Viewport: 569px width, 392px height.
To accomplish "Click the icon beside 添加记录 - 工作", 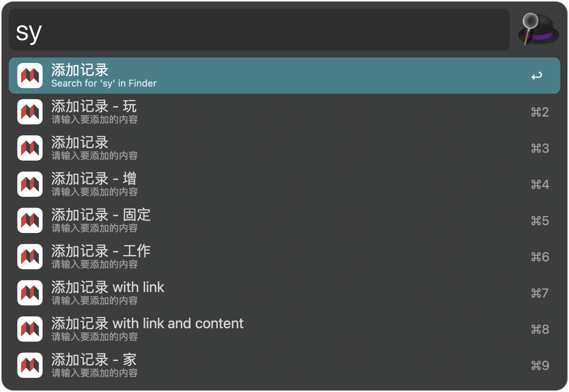I will pos(30,257).
